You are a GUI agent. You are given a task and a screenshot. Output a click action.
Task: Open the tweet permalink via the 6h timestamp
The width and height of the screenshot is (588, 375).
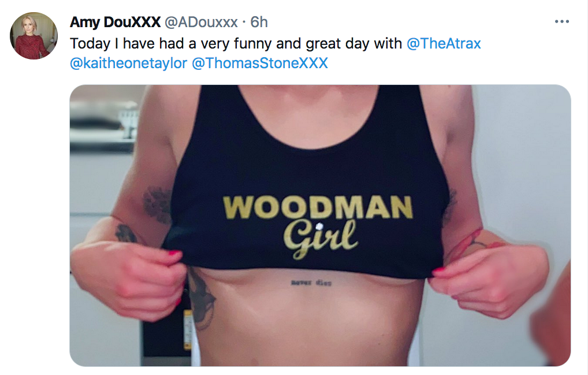(x=259, y=22)
